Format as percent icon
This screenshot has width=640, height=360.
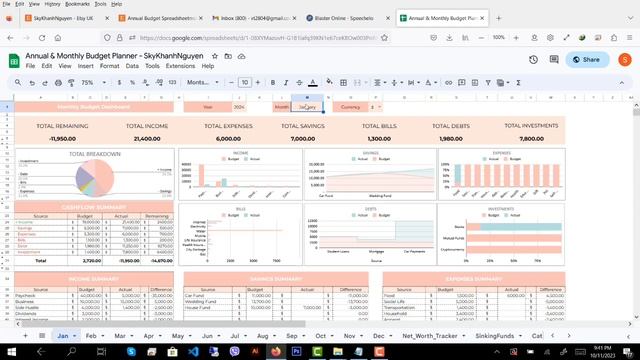132,82
